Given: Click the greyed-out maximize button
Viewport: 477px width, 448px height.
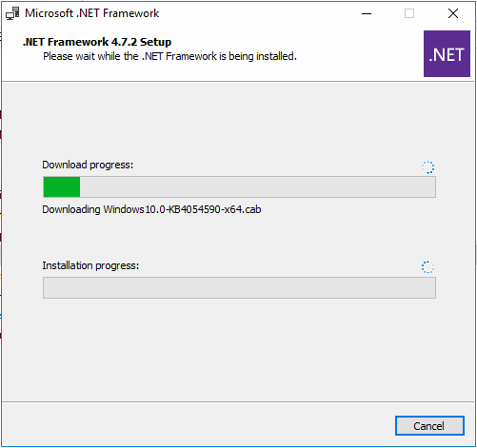Looking at the screenshot, I should (x=409, y=13).
